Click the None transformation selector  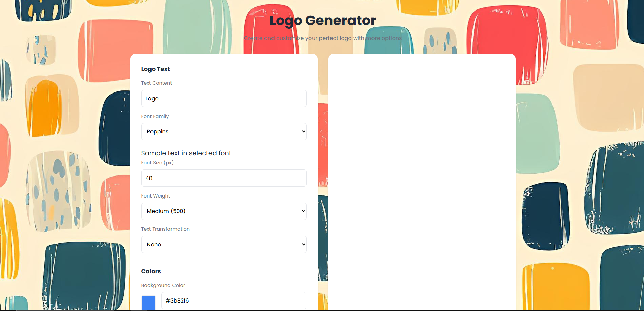[224, 244]
